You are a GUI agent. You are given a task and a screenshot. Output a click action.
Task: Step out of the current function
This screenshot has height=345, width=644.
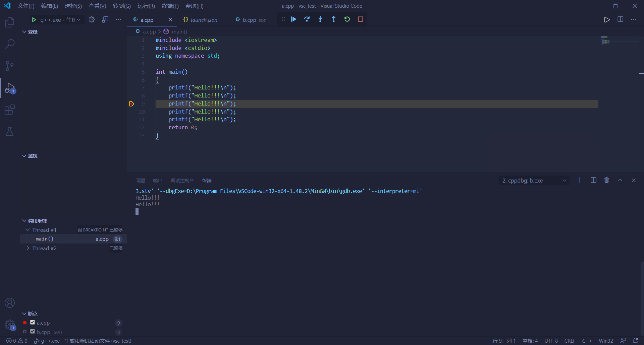(334, 19)
